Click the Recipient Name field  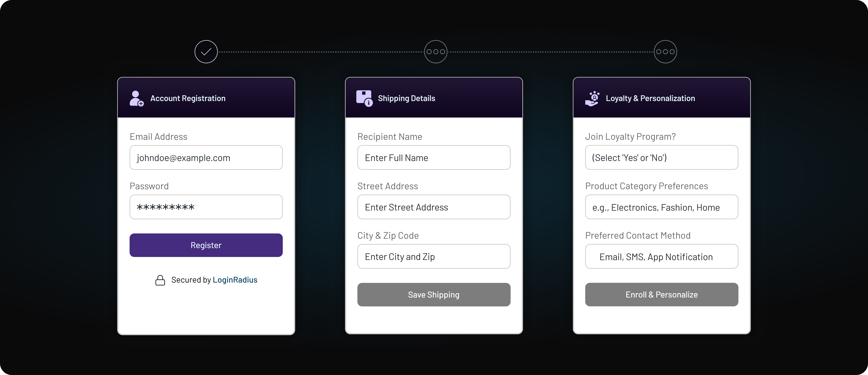point(434,157)
